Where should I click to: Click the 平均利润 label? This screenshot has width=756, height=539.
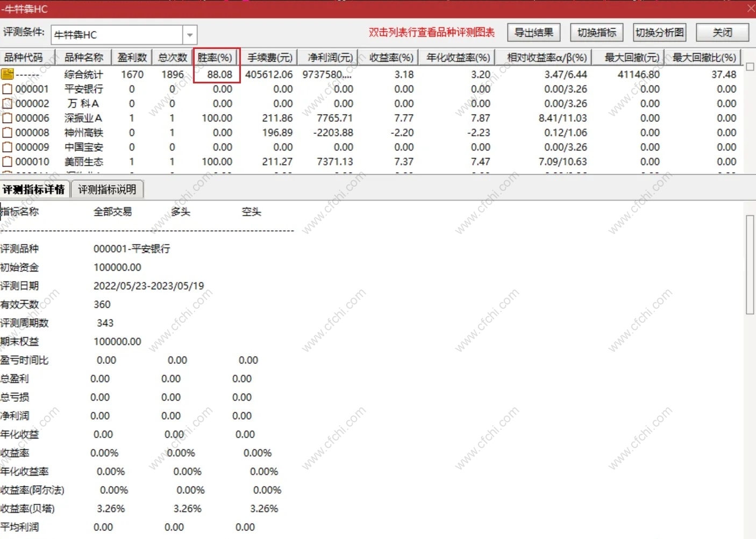point(19,527)
